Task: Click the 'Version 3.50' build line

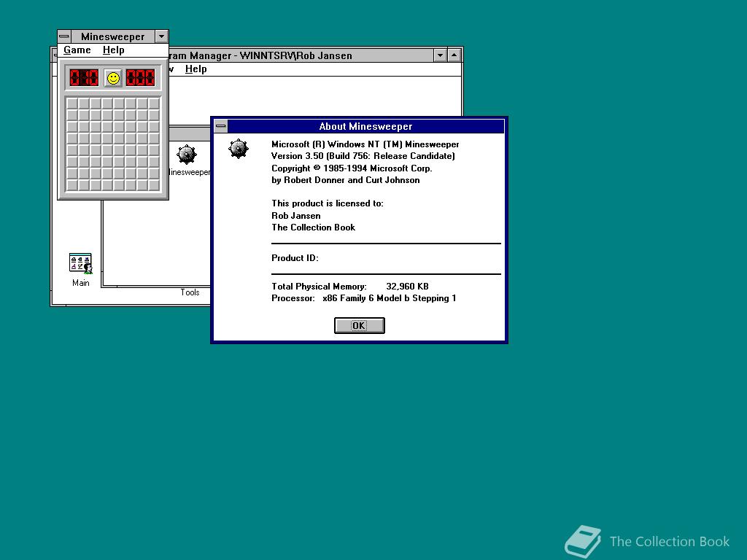Action: point(363,156)
